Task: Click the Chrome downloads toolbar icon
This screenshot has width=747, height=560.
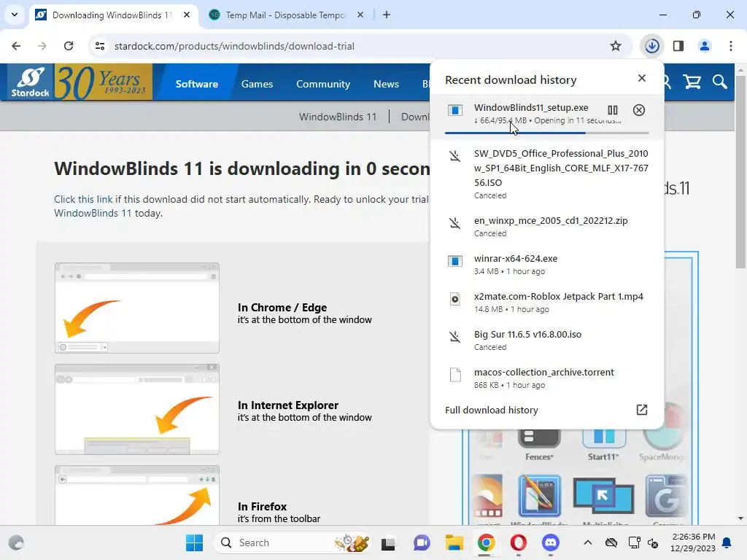Action: click(651, 46)
